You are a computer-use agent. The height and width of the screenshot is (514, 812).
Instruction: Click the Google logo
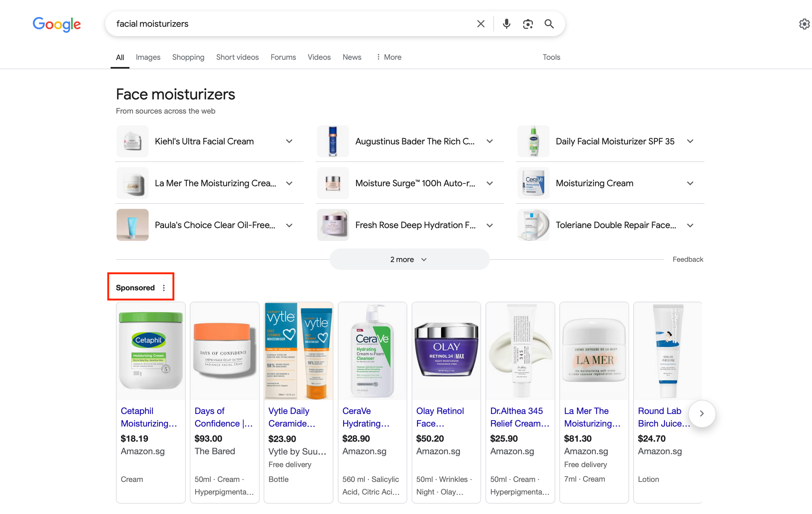57,25
